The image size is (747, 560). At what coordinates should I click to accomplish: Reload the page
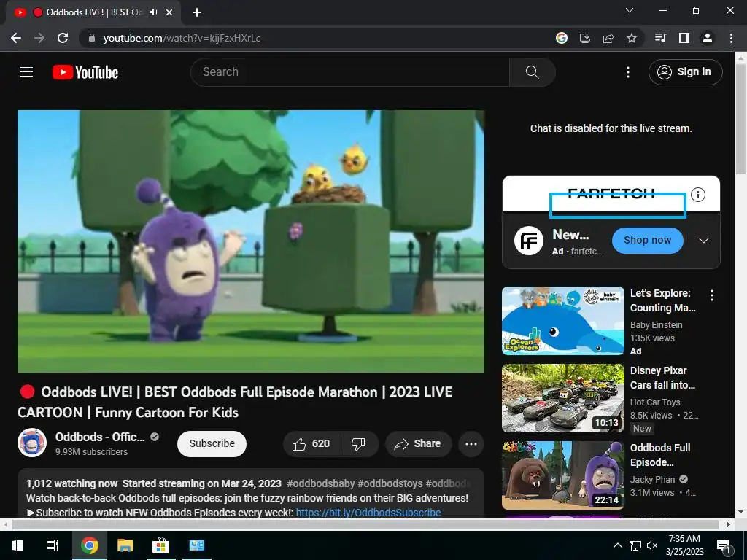coord(63,38)
